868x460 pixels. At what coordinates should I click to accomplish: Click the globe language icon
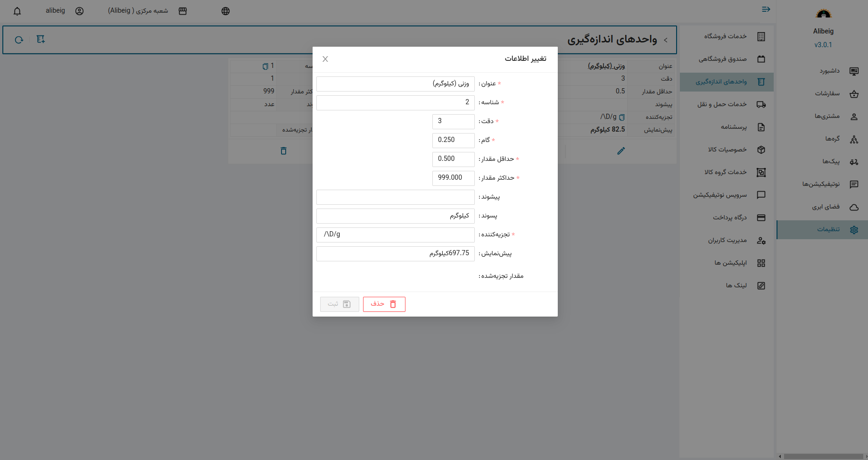(225, 11)
